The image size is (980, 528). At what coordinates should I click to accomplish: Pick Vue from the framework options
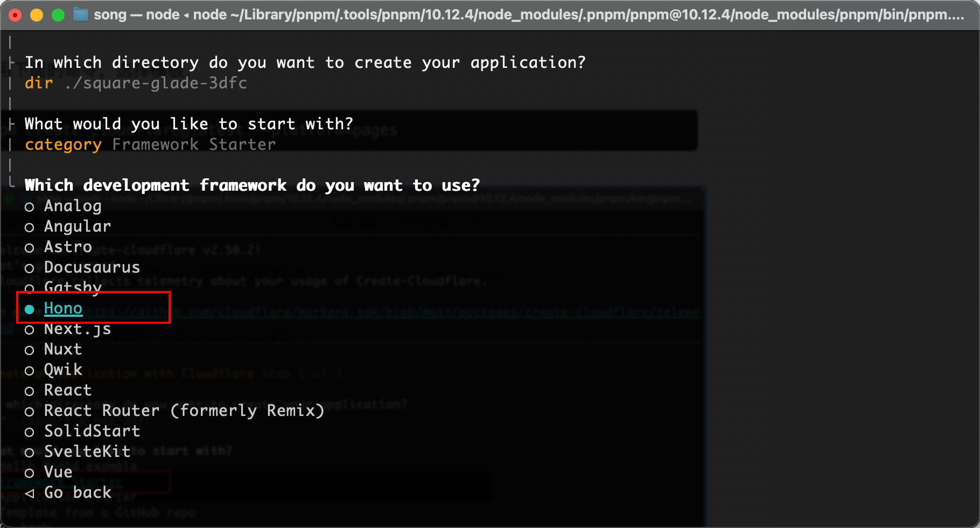(x=58, y=472)
